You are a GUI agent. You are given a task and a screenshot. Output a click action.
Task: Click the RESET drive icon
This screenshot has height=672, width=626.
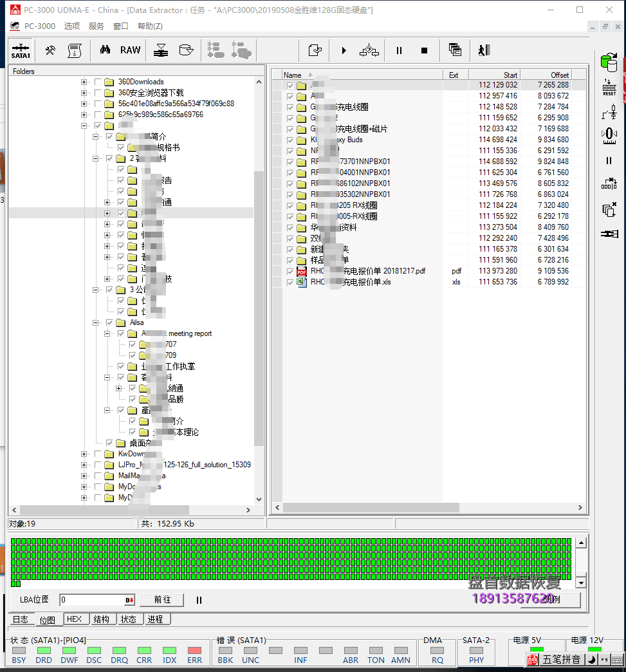609,87
